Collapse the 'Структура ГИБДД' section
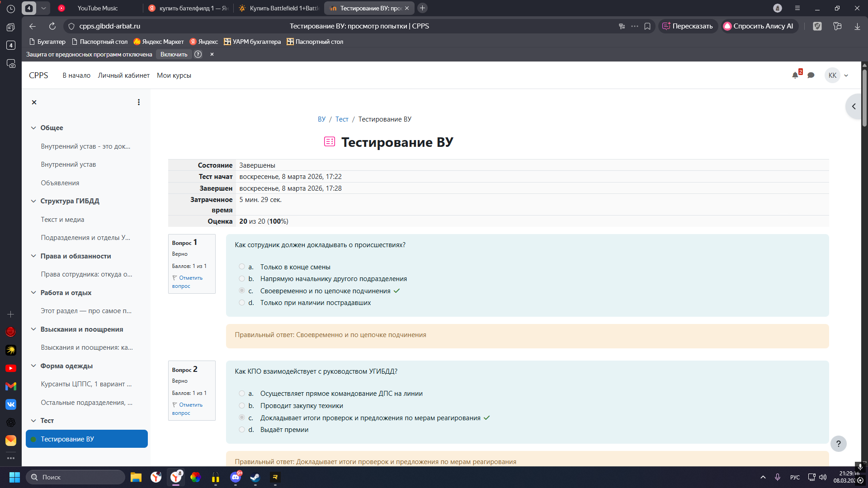Screen dimensions: 868x488 [33, 201]
